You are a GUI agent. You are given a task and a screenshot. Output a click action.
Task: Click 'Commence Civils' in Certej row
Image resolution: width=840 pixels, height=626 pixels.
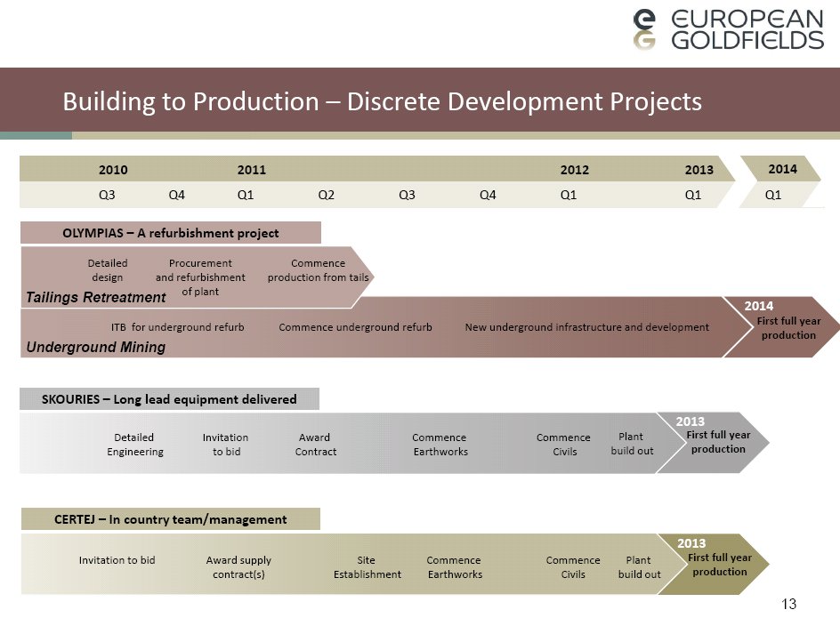573,567
